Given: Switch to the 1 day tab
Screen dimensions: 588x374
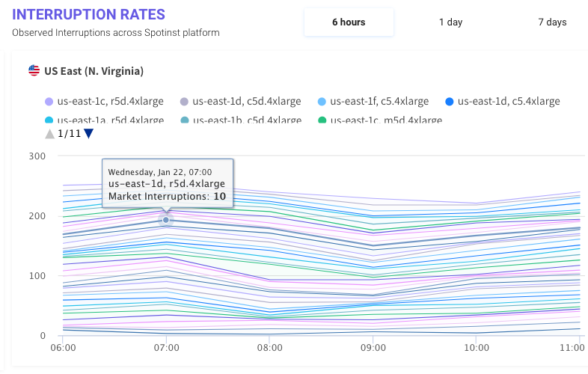Looking at the screenshot, I should point(450,22).
